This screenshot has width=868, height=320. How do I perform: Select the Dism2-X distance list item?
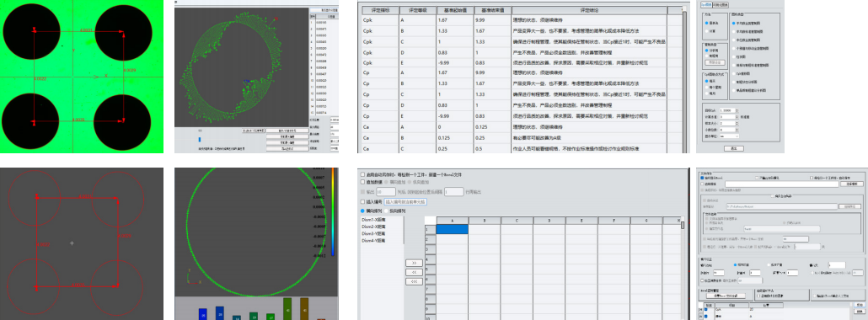point(373,227)
